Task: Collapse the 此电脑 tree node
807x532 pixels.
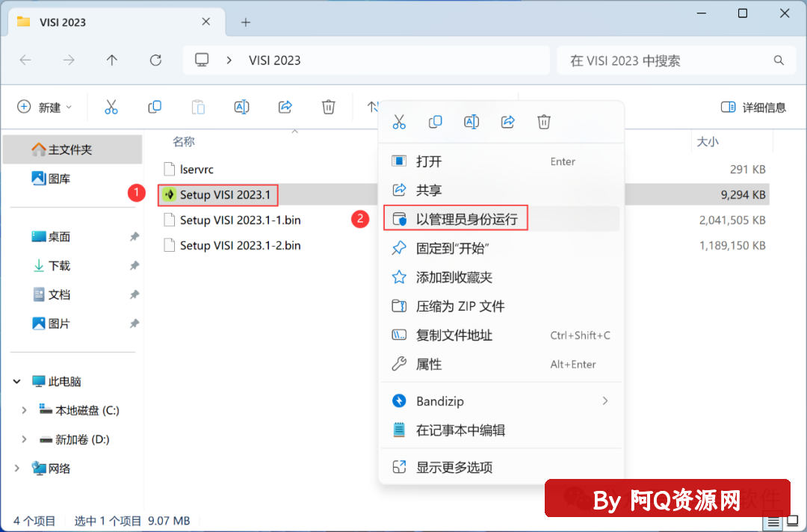Action: coord(17,381)
